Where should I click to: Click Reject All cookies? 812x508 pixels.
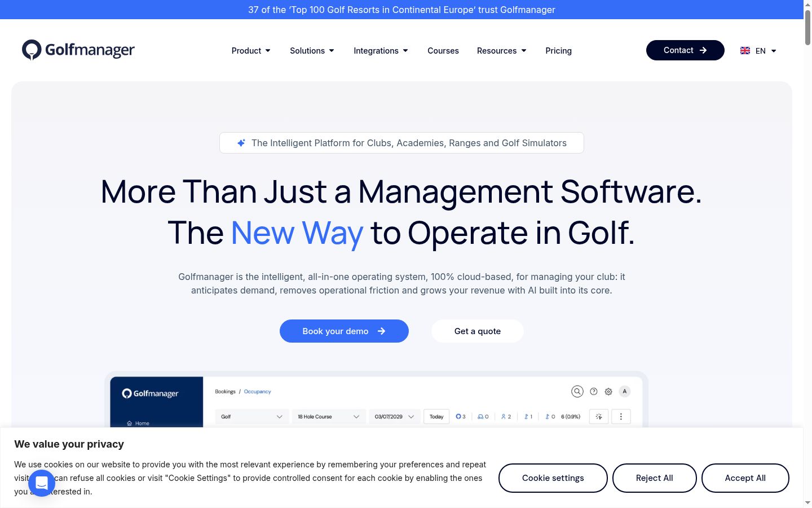655,478
